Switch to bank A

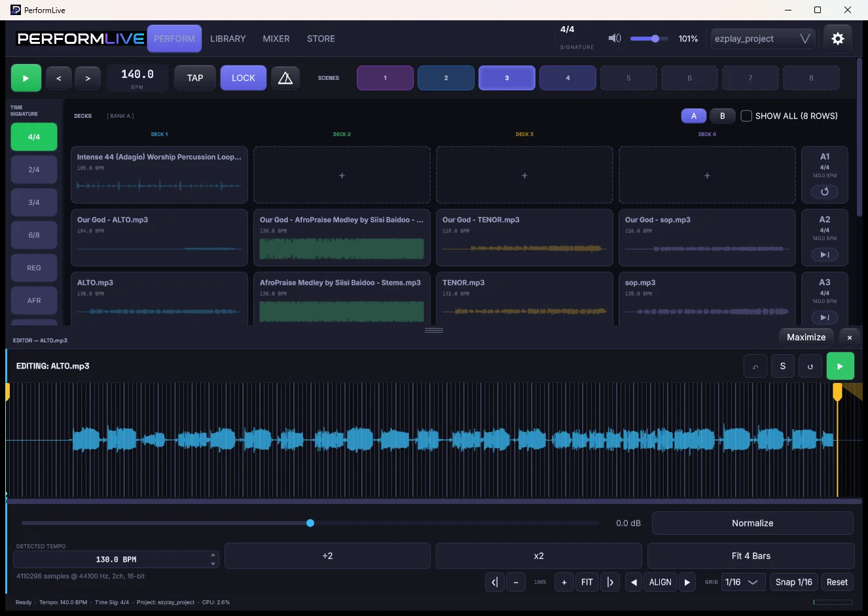click(x=694, y=116)
